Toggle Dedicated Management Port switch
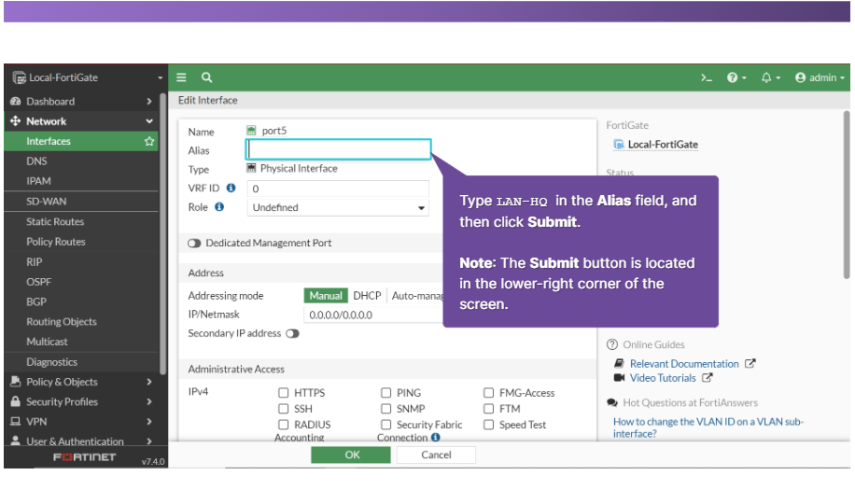The image size is (855, 504). 194,244
